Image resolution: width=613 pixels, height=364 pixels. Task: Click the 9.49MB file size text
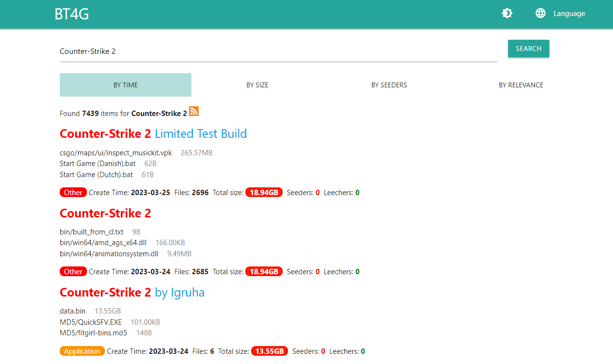(179, 254)
